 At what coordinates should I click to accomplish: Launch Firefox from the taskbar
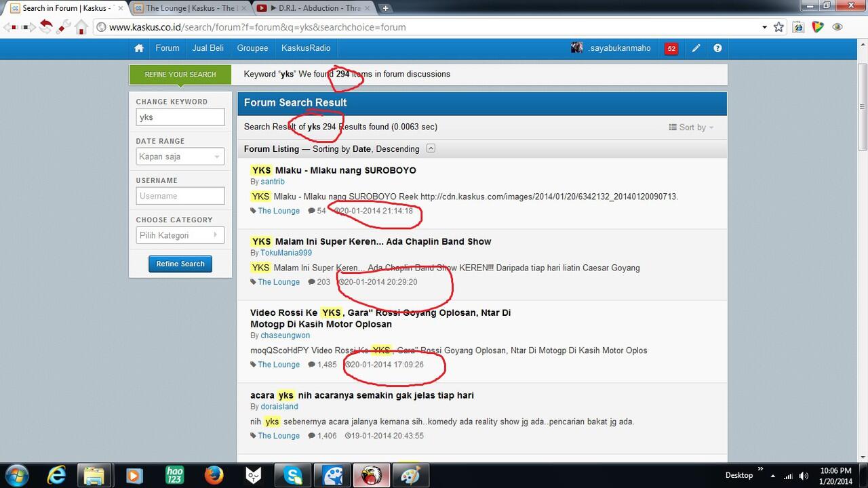[214, 475]
